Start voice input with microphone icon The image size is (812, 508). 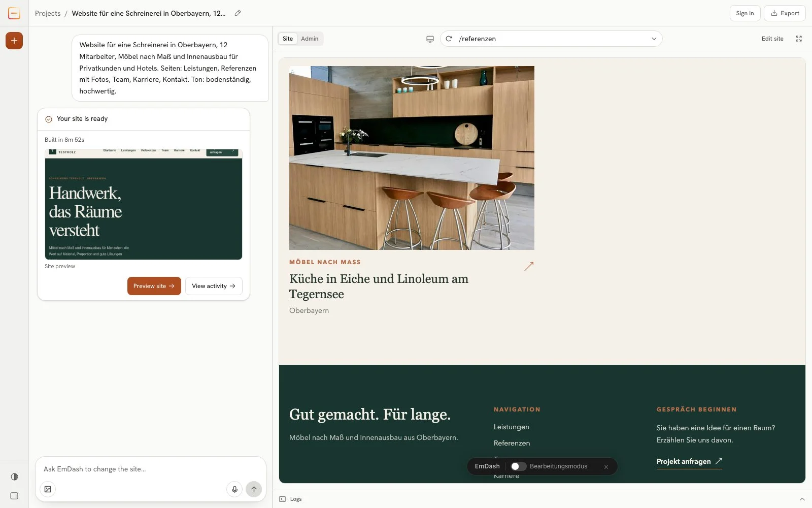tap(234, 489)
